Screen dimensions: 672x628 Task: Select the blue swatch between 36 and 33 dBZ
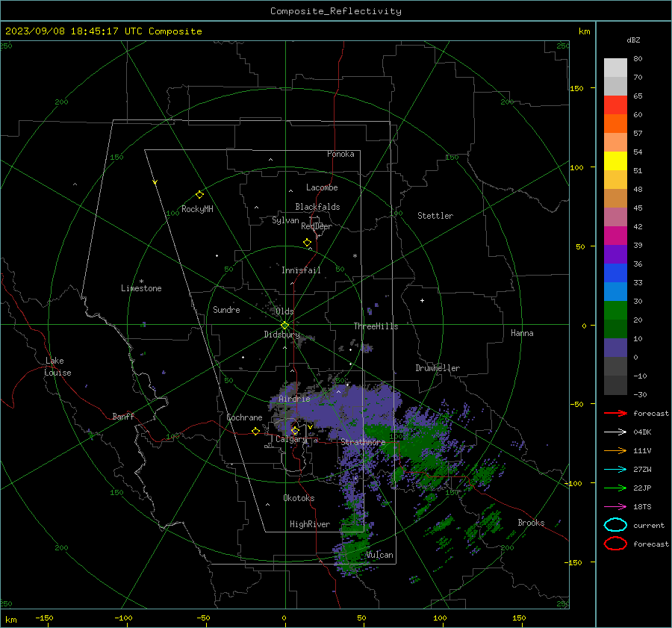pyautogui.click(x=615, y=273)
